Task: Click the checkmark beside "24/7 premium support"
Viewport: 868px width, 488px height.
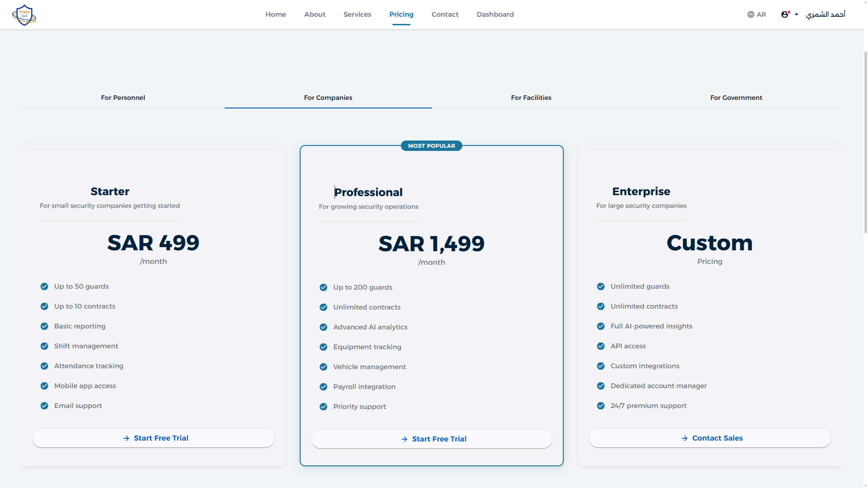Action: pyautogui.click(x=600, y=405)
